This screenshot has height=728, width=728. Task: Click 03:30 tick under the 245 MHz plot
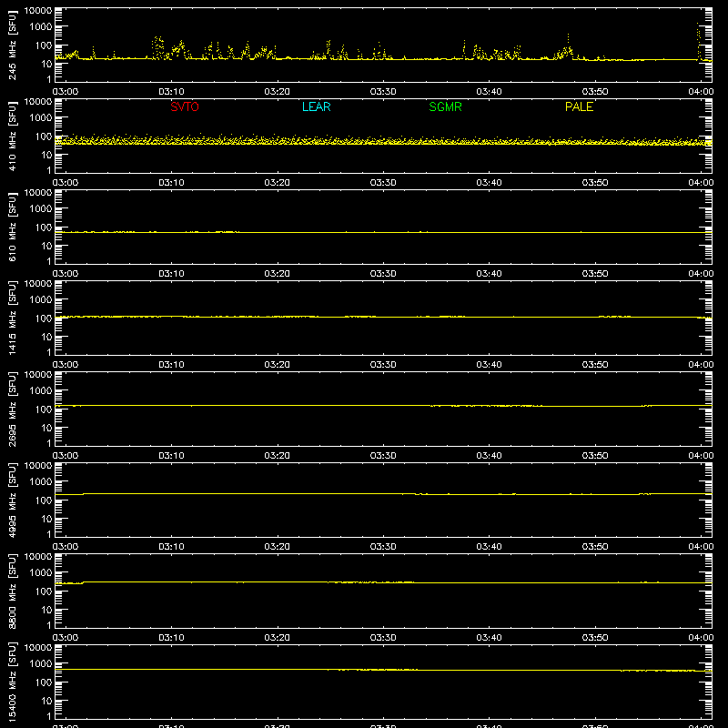[x=383, y=92]
